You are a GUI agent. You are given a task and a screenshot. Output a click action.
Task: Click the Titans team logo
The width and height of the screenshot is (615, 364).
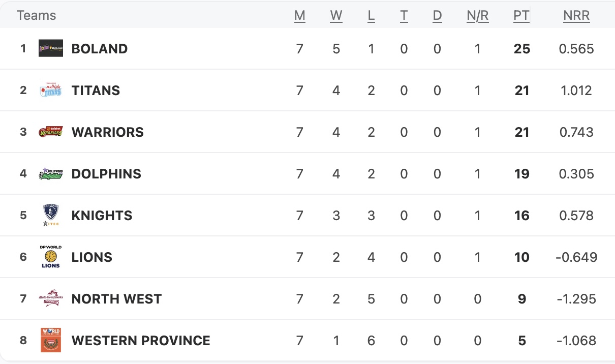(x=51, y=90)
